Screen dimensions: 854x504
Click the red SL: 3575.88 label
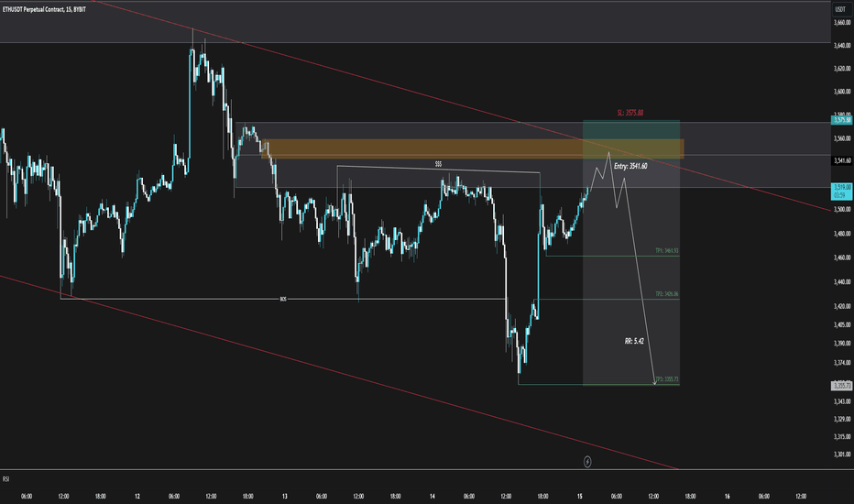tap(630, 113)
